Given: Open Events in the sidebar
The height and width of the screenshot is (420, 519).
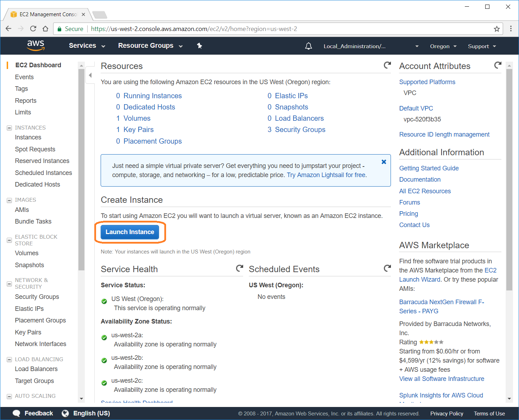Looking at the screenshot, I should click(x=24, y=77).
